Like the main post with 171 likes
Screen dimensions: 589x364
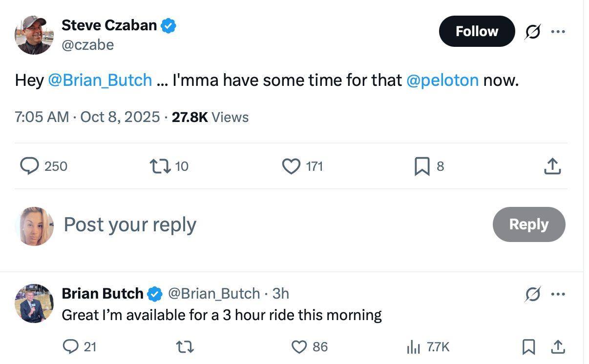tap(292, 166)
